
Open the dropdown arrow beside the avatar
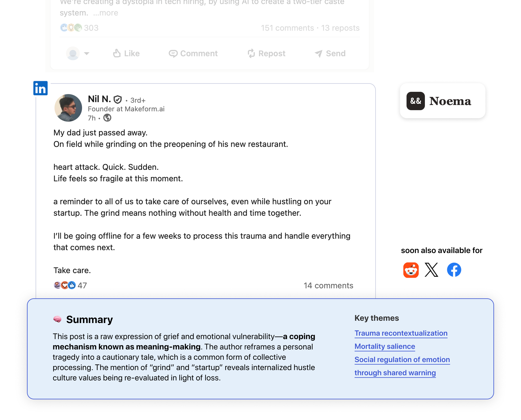(86, 53)
